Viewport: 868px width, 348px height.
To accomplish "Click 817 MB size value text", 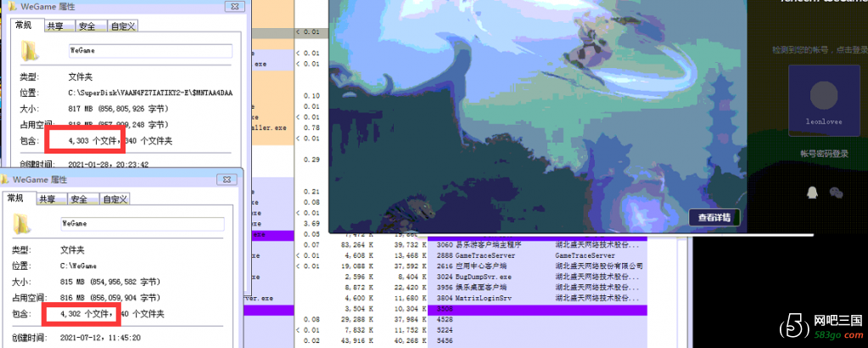I will coord(119,109).
